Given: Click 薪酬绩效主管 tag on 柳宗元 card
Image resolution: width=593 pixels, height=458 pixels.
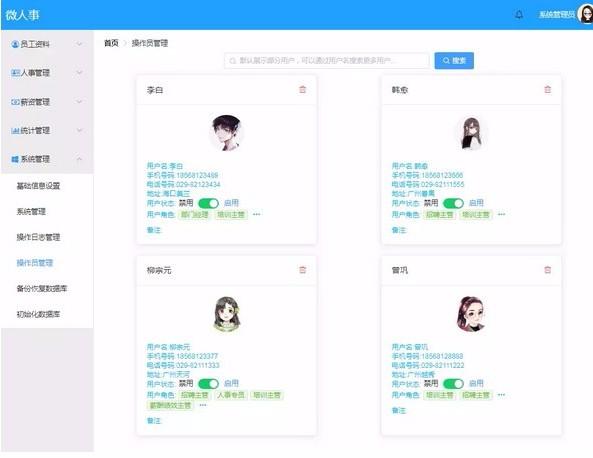Looking at the screenshot, I should 170,405.
